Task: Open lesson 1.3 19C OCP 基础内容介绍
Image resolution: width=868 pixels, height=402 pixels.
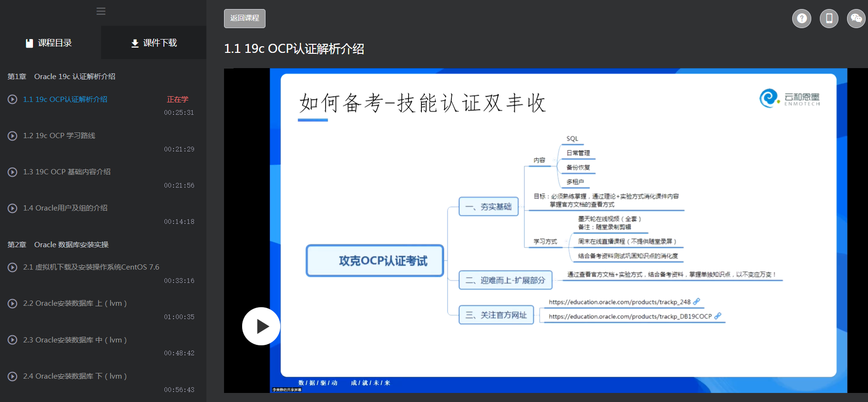Action: click(x=67, y=172)
